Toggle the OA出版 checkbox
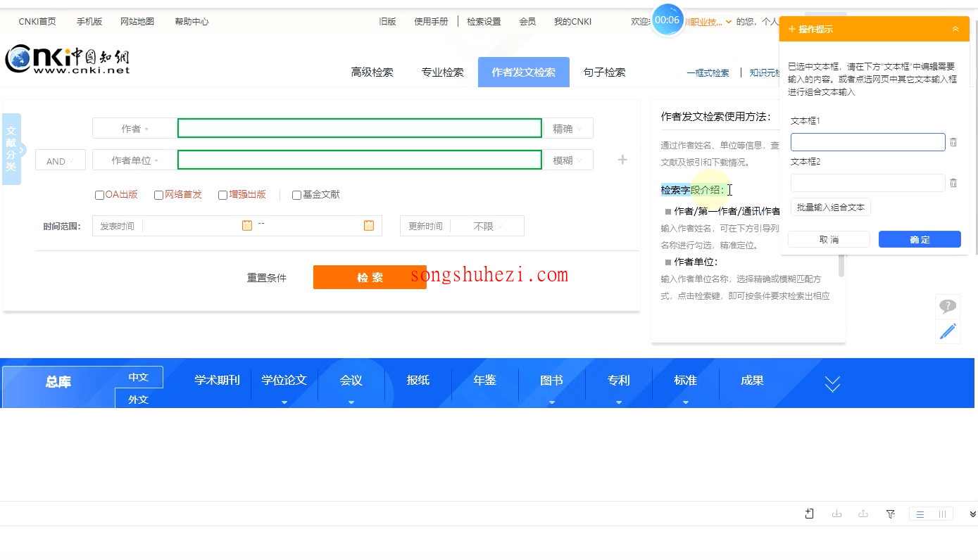Viewport: 978px width, 560px height. pyautogui.click(x=99, y=196)
